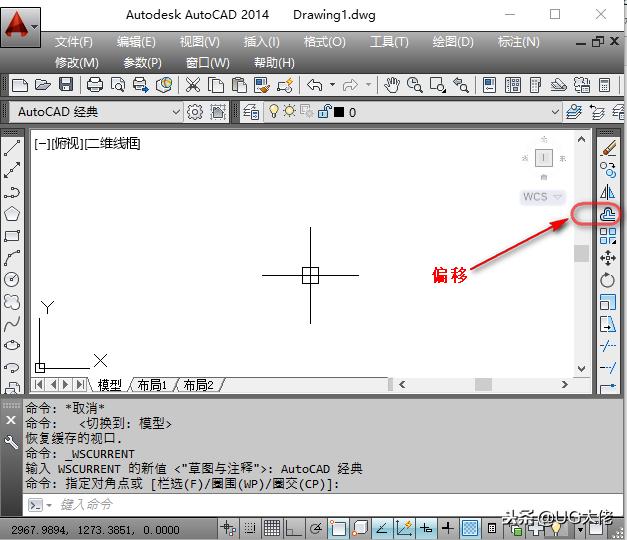Viewport: 627px width, 540px height.
Task: Toggle ortho mode in the status bar
Action: coord(294,527)
